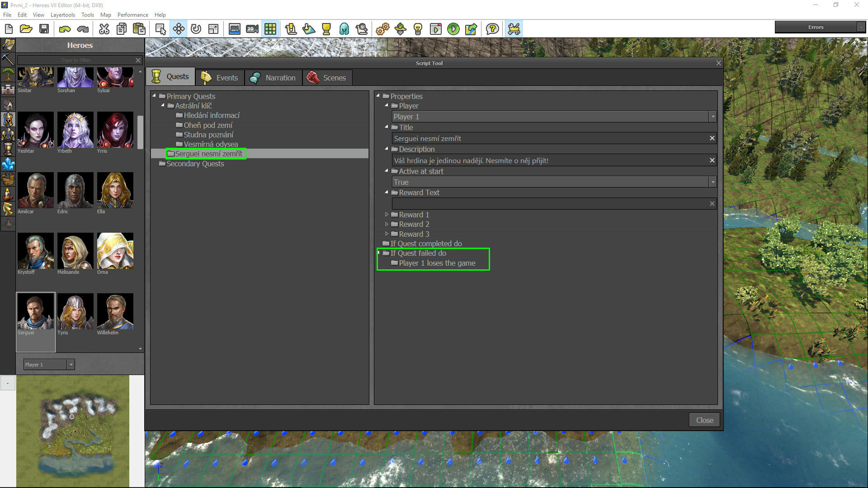Clear the Description text field

point(712,160)
